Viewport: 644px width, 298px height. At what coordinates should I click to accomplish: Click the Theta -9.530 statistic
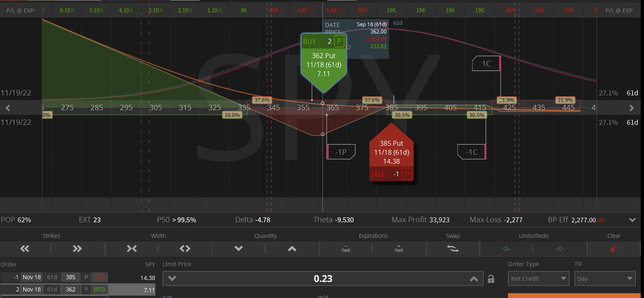(333, 220)
